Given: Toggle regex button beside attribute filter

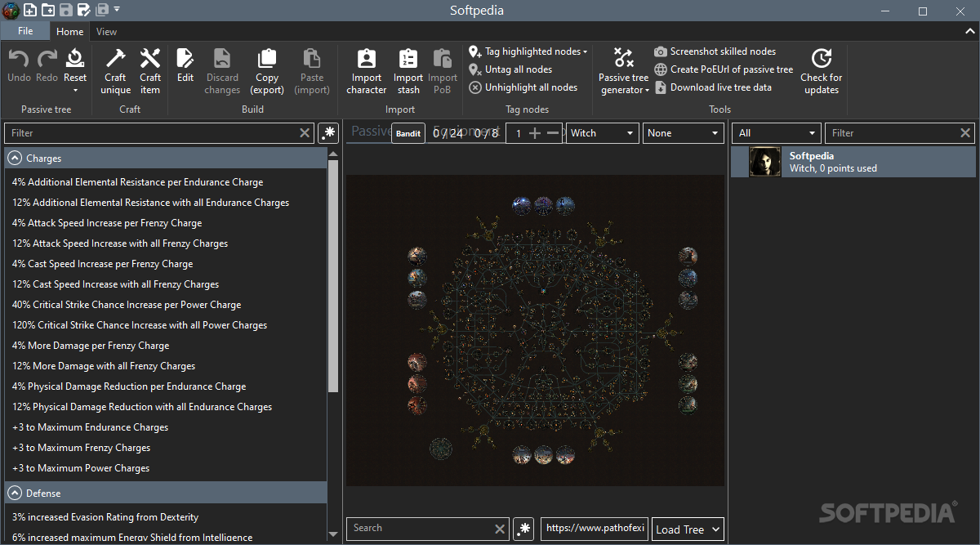Looking at the screenshot, I should coord(328,133).
